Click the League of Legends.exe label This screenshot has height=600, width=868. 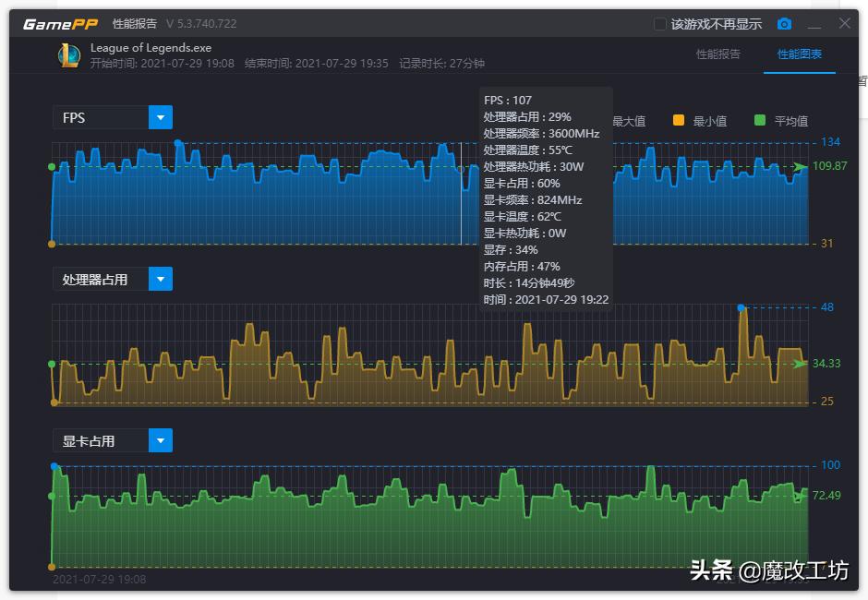pos(151,46)
